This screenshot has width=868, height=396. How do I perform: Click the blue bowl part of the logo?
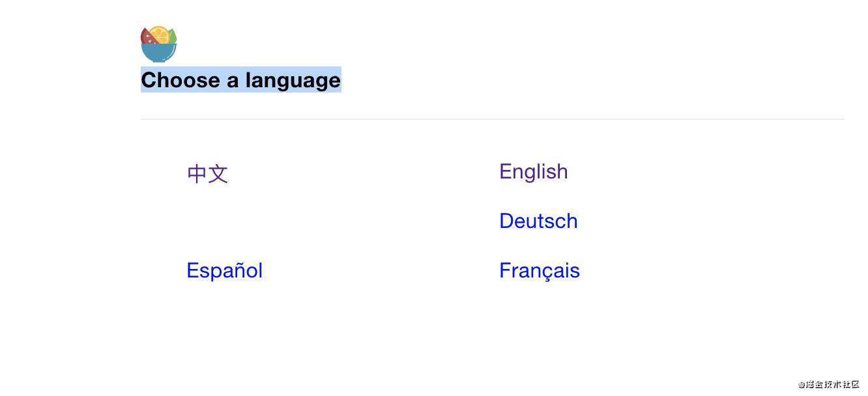coord(158,53)
